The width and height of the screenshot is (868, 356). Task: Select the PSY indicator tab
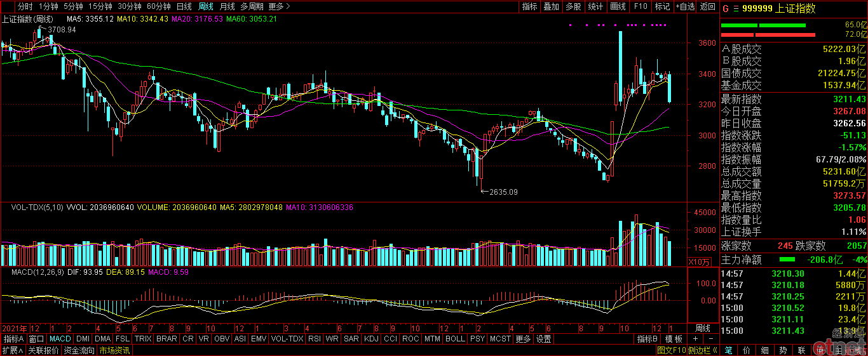(477, 339)
